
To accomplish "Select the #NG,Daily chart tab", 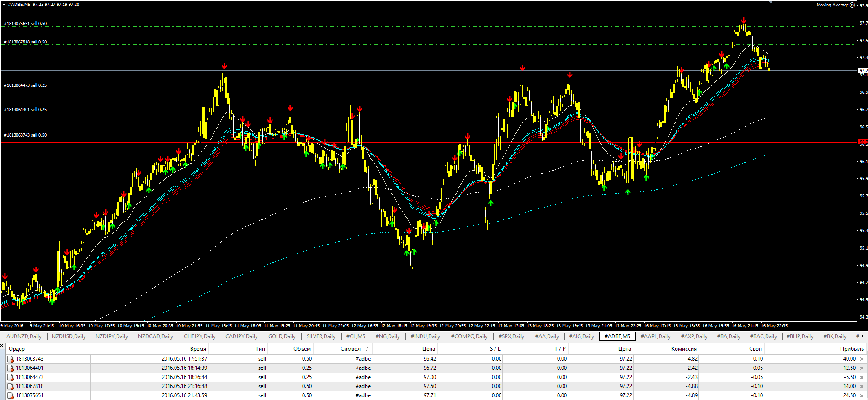I will (388, 336).
